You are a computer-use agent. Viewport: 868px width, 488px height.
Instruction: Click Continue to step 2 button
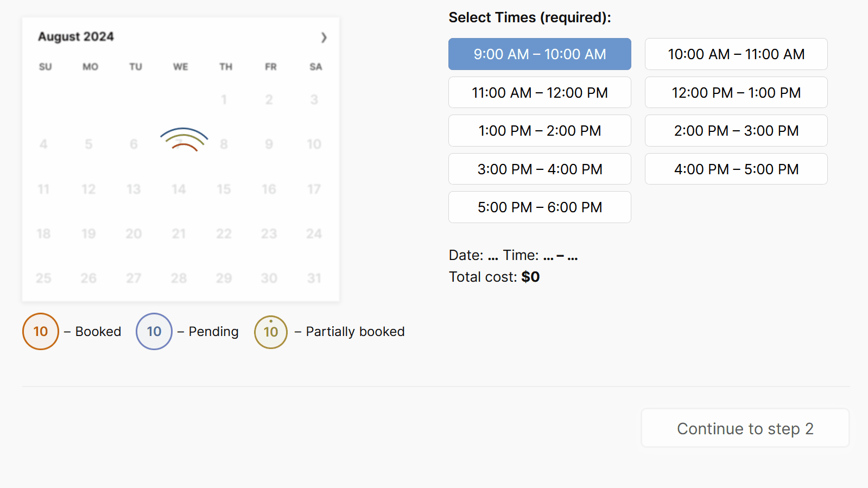click(x=745, y=428)
